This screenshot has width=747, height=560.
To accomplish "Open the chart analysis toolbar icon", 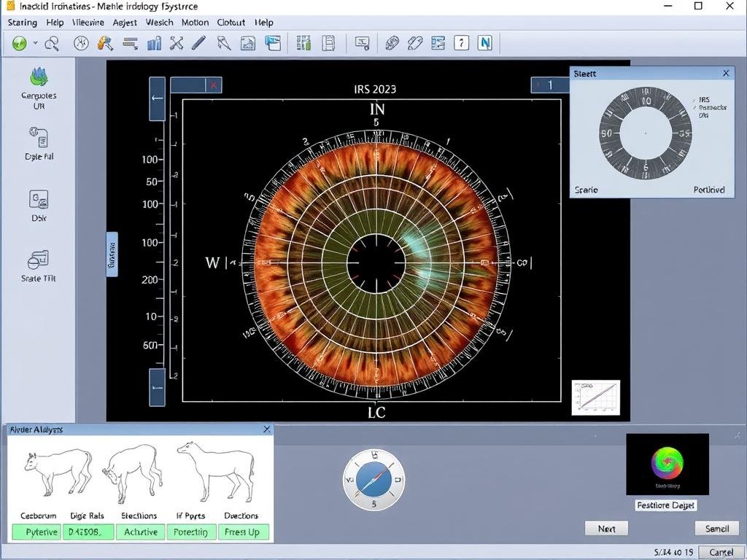I will 154,43.
